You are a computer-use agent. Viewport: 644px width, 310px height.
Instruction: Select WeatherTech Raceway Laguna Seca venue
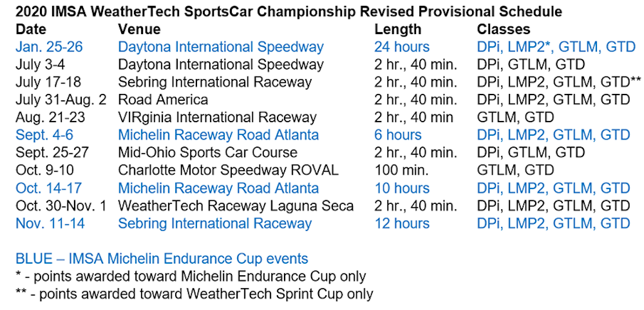coord(235,206)
